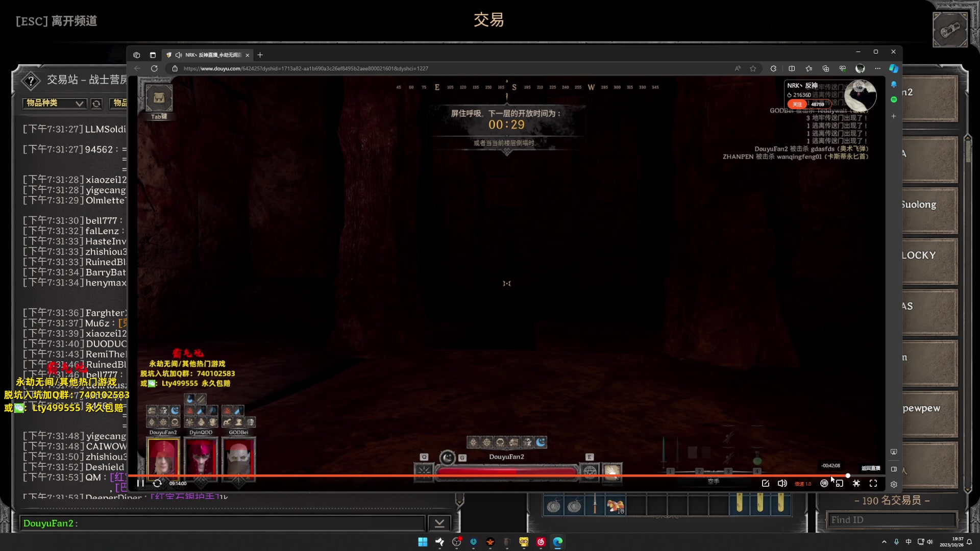The height and width of the screenshot is (551, 980).
Task: Add a sidebar app with plus
Action: [x=894, y=116]
